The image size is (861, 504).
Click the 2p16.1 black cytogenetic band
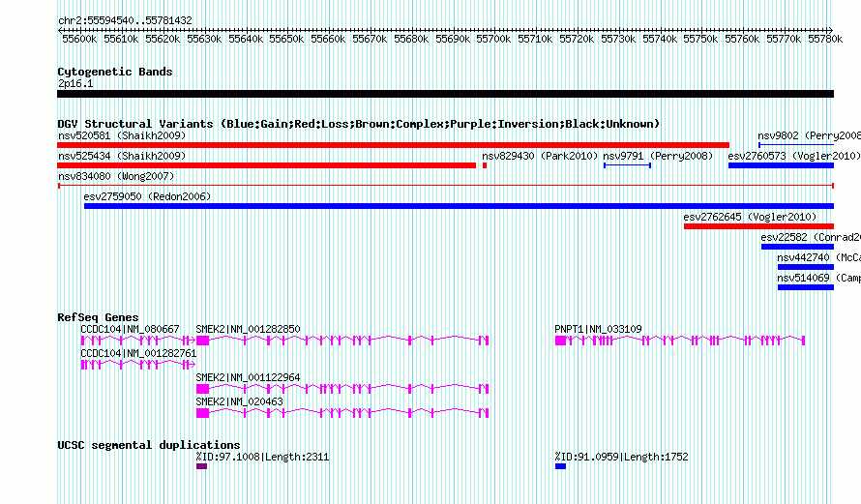click(445, 95)
